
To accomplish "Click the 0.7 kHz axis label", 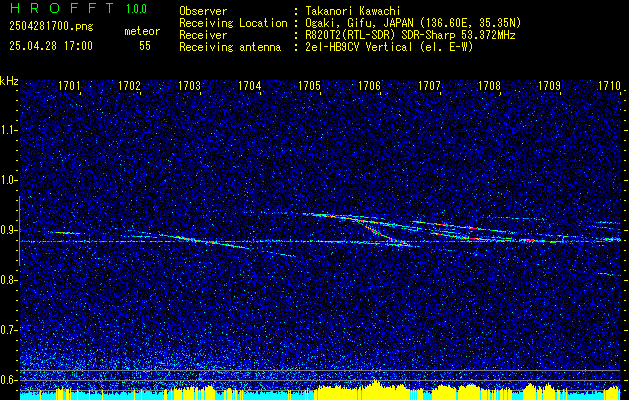I will coord(8,330).
